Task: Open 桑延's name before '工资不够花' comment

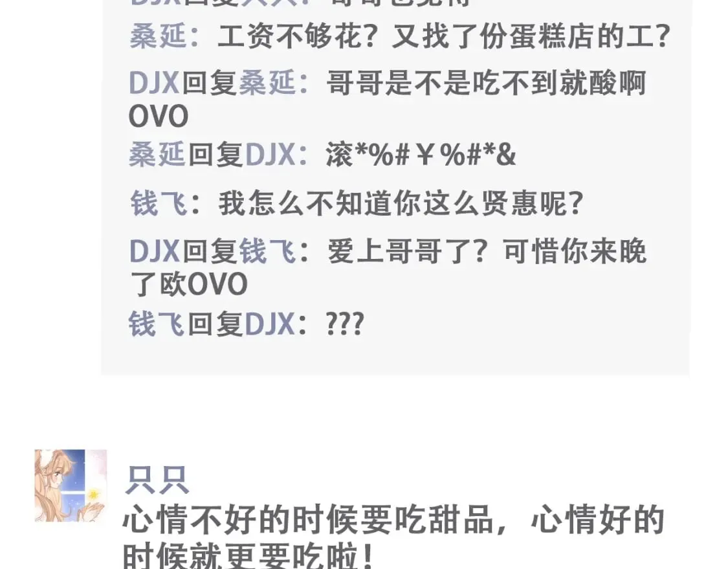Action: [x=158, y=36]
